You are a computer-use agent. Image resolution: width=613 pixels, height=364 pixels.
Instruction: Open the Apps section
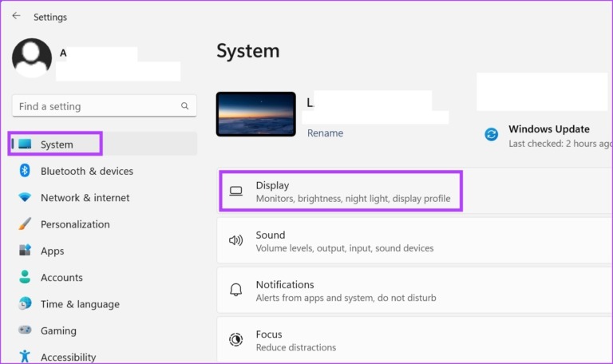click(52, 251)
